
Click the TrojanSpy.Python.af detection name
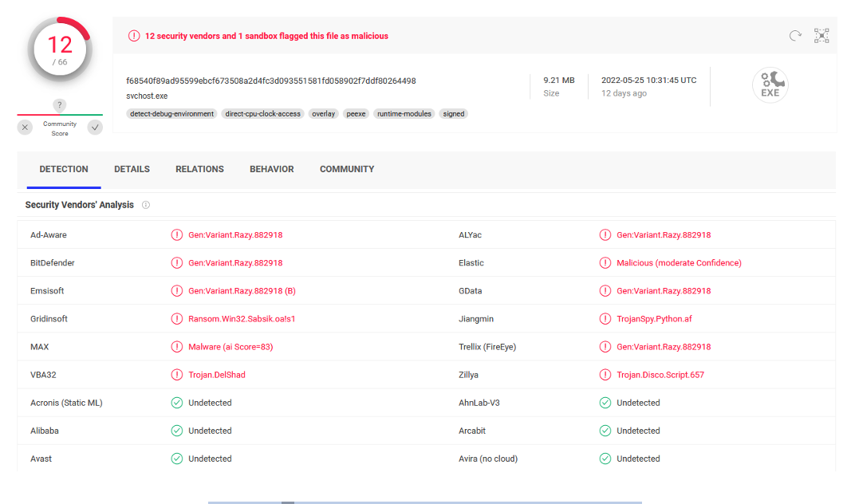click(654, 319)
